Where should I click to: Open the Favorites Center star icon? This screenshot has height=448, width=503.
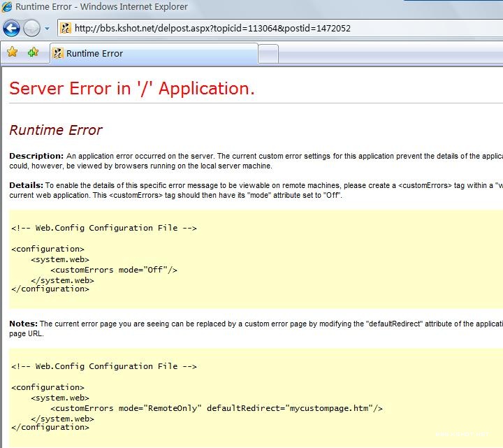[x=12, y=52]
